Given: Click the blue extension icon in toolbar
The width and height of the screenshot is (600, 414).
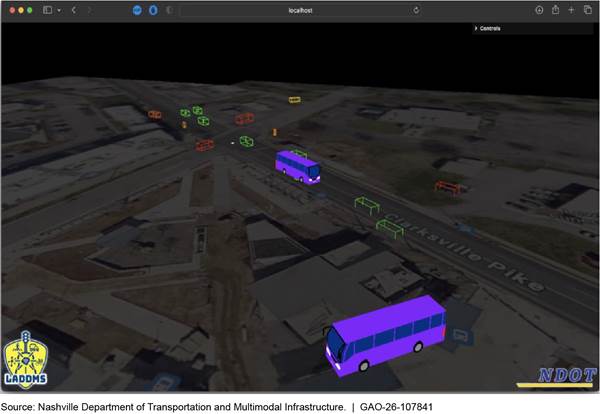Looking at the screenshot, I should coord(137,10).
